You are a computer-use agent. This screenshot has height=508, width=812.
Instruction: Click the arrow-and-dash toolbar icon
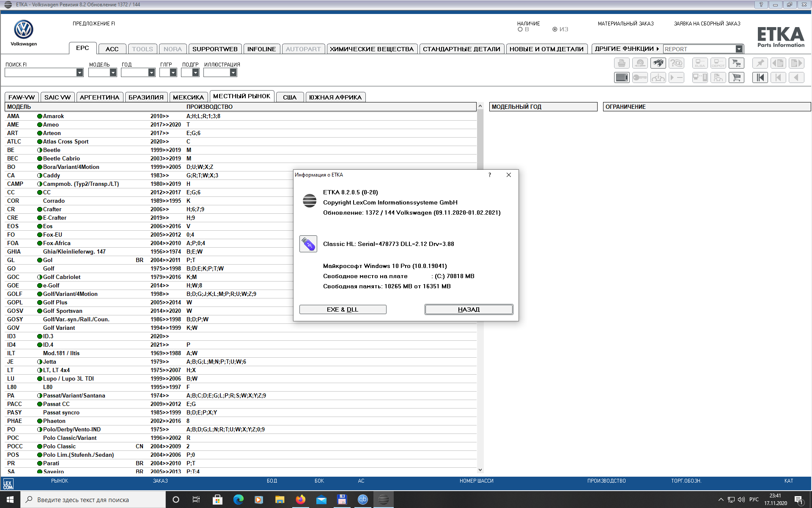click(x=676, y=77)
